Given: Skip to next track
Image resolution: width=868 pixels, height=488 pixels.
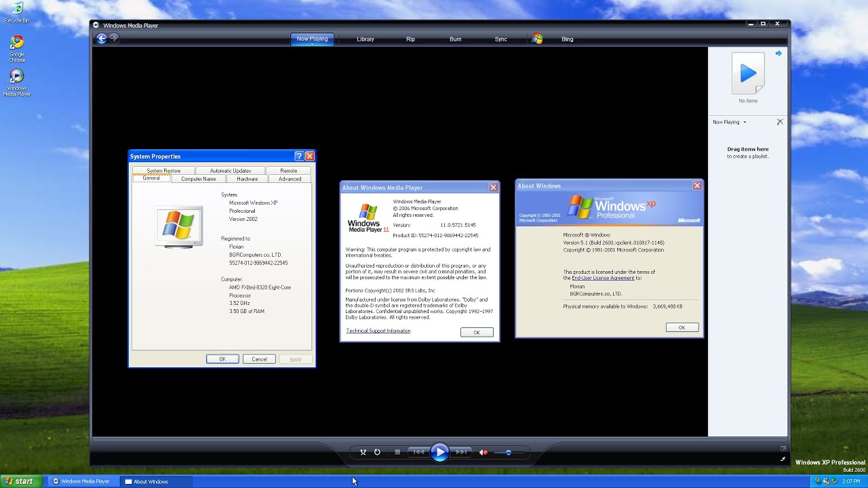Looking at the screenshot, I should [x=461, y=452].
